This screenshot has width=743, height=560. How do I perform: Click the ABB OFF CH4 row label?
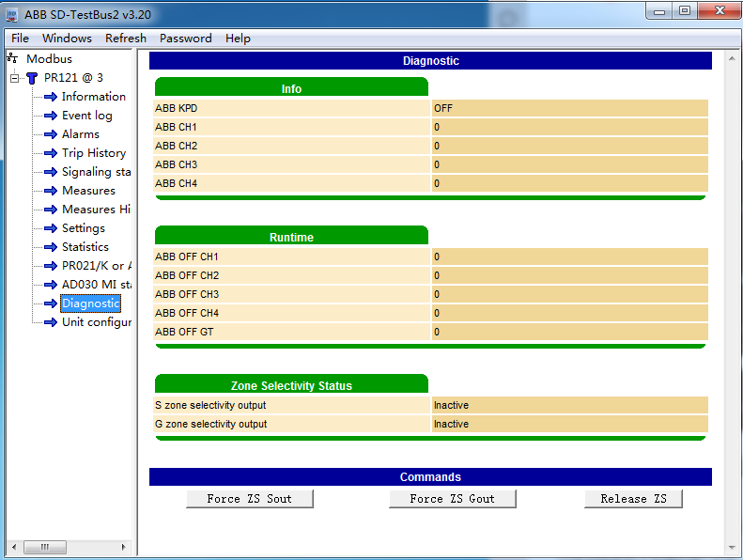click(x=187, y=313)
